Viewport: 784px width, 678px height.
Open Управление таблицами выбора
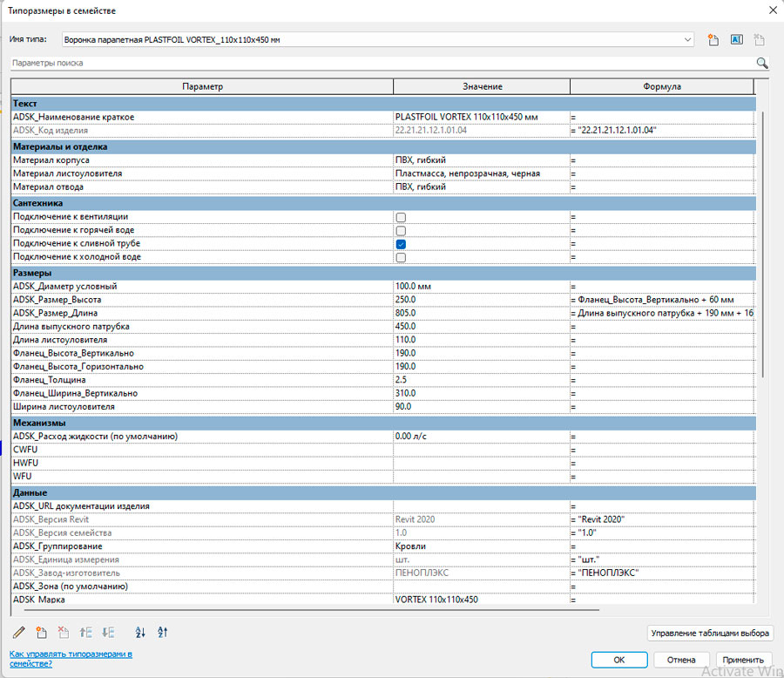click(710, 633)
